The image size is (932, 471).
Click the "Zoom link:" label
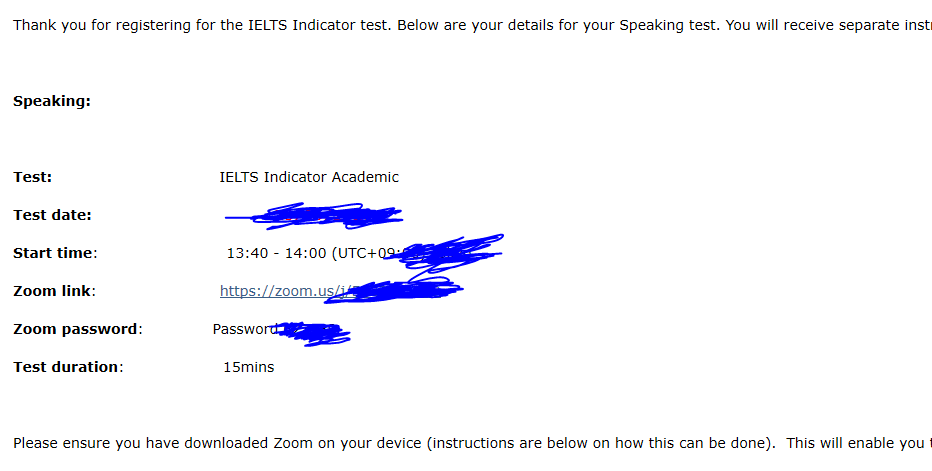pyautogui.click(x=54, y=291)
